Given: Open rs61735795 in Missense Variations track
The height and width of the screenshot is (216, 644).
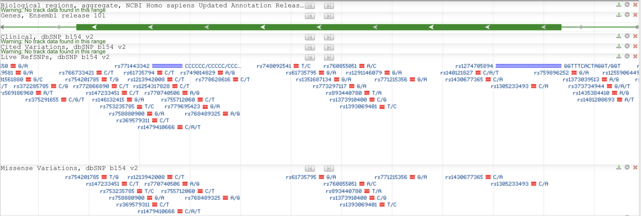Looking at the screenshot, I should click(301, 177).
